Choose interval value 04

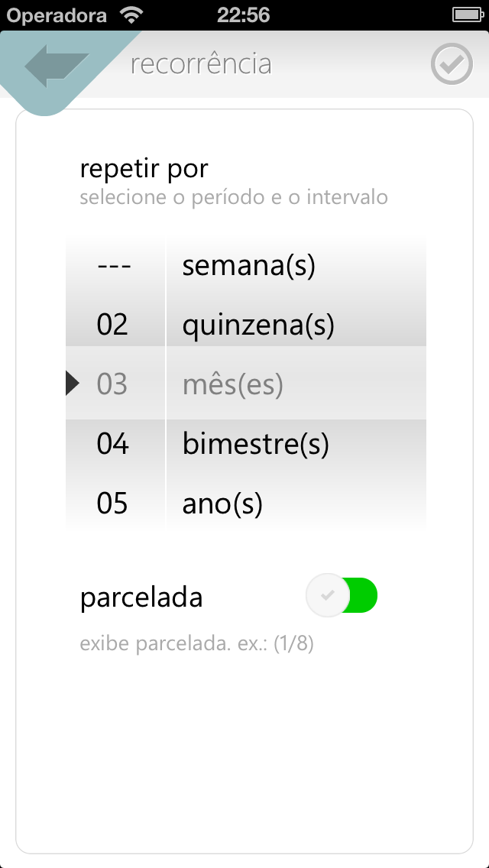coord(112,444)
